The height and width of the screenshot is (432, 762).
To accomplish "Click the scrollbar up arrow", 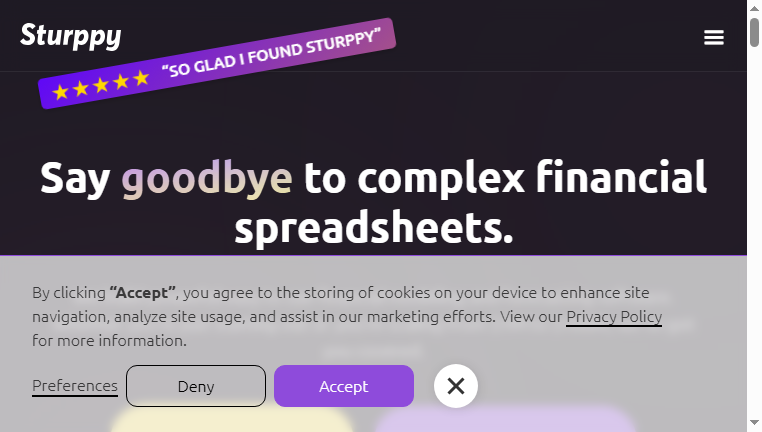I will [x=754, y=8].
